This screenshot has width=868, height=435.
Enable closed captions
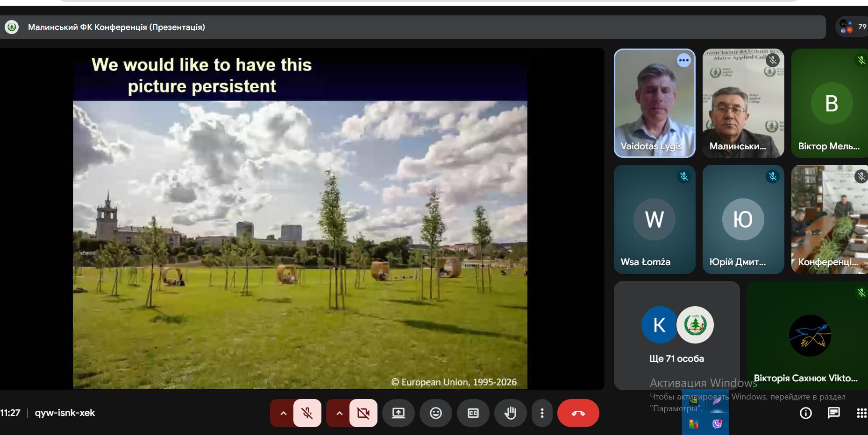[473, 413]
